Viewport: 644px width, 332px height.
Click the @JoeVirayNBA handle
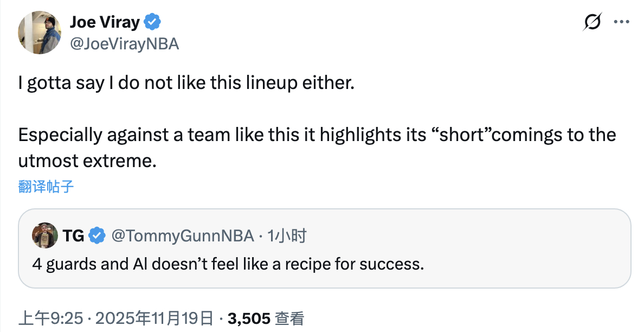coord(124,43)
